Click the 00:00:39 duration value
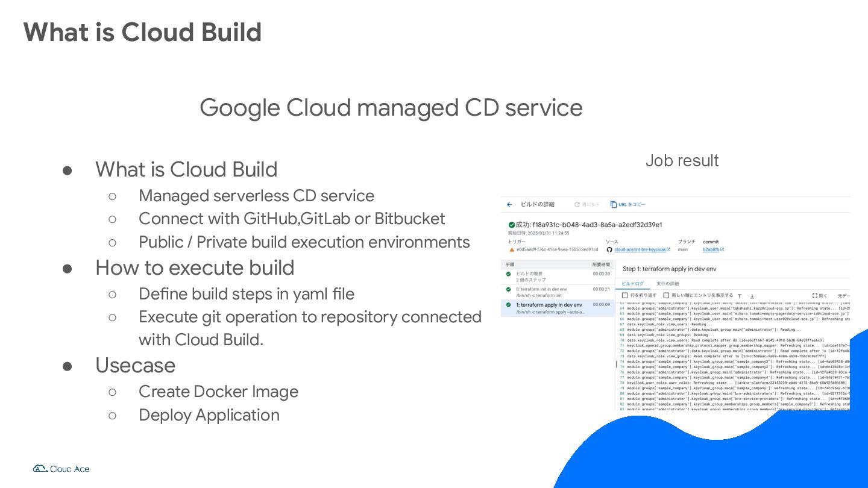The width and height of the screenshot is (868, 488). (x=602, y=274)
